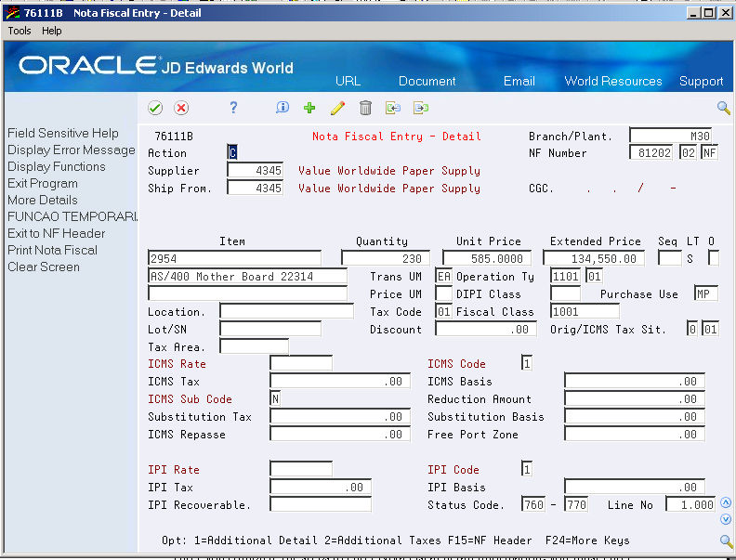Open the URL banner link
736x560 pixels.
(x=348, y=81)
